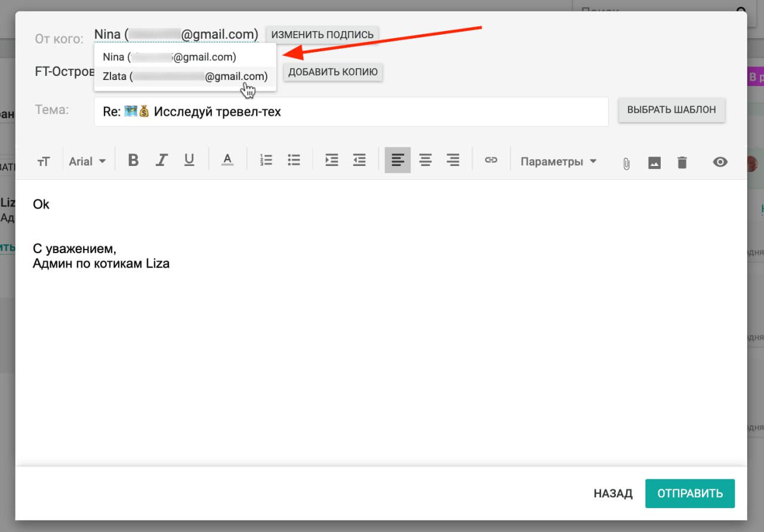Open the Arial font dropdown
This screenshot has height=532, width=764.
87,161
